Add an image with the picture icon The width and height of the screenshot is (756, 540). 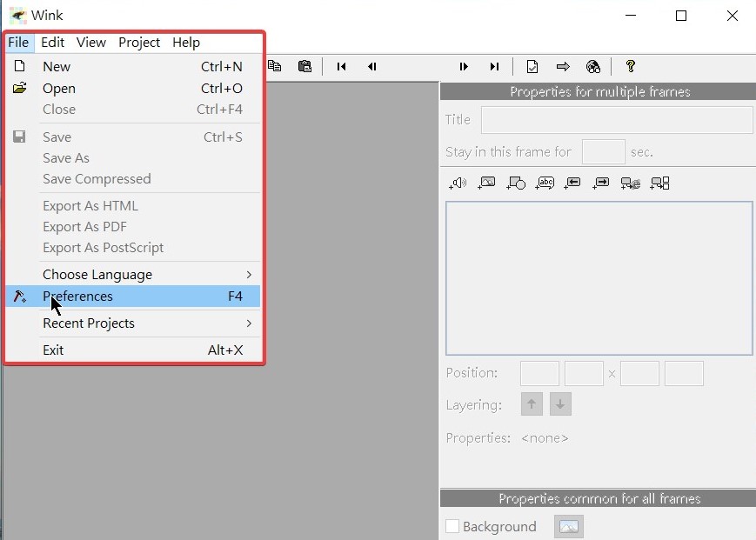point(486,183)
